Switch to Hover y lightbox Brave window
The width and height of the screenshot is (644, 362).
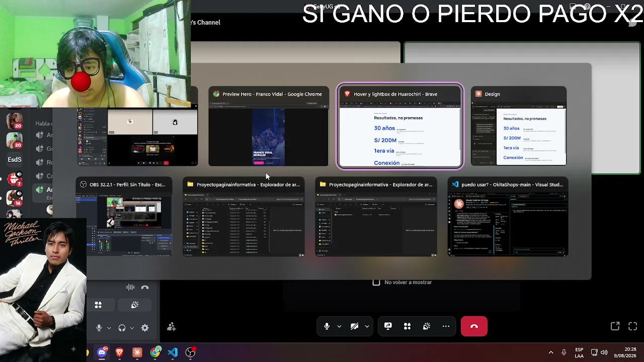[x=400, y=126]
